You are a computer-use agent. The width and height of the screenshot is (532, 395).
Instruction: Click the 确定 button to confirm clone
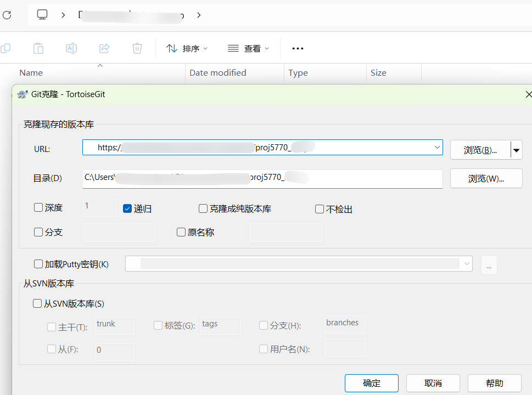tap(371, 382)
